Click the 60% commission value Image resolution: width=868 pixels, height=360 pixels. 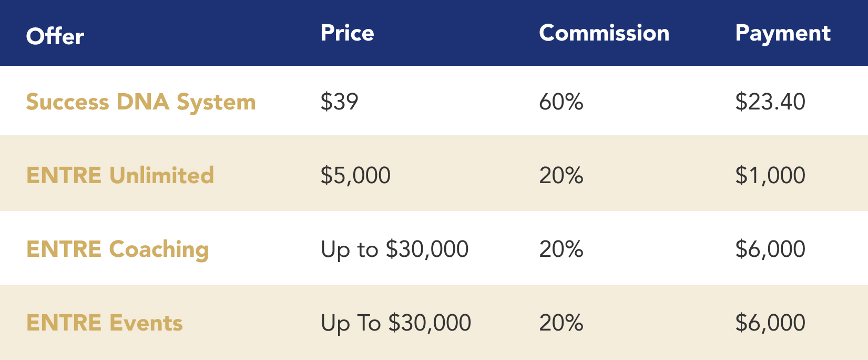(x=561, y=102)
